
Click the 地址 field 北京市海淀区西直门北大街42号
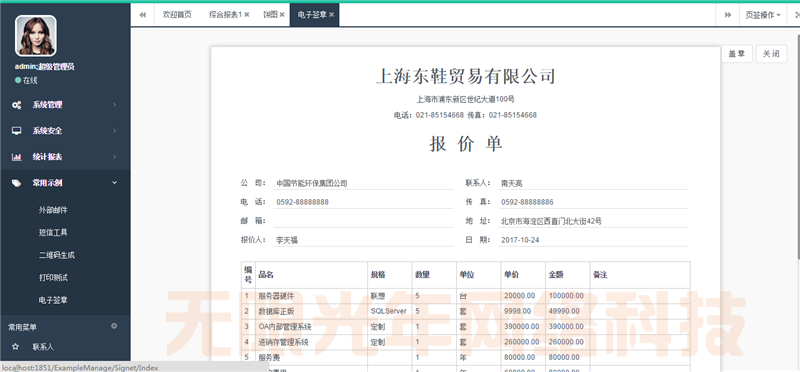(593, 221)
